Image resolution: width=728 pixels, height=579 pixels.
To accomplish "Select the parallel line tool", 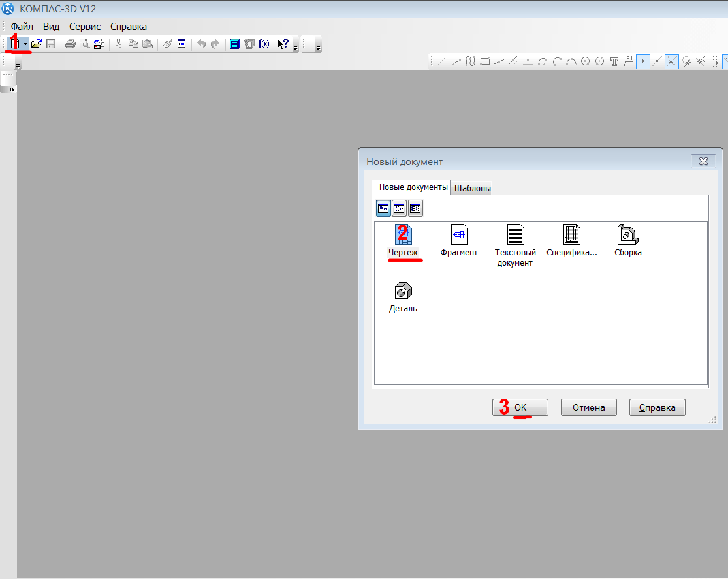I will coord(513,61).
